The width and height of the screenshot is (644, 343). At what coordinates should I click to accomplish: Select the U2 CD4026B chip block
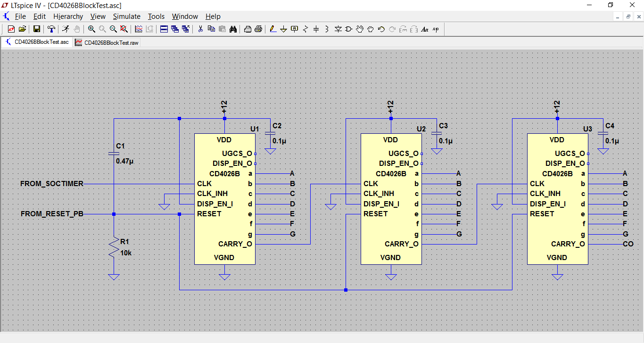(x=391, y=199)
